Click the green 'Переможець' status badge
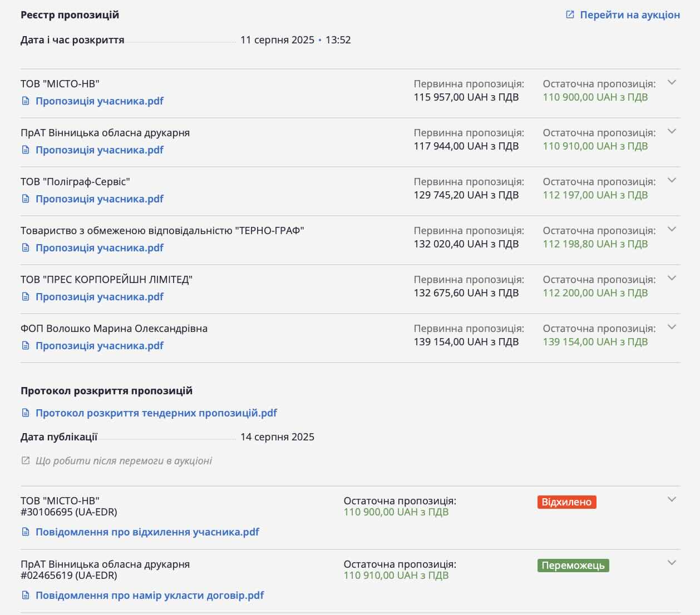The height and width of the screenshot is (615, 700). pos(573,566)
